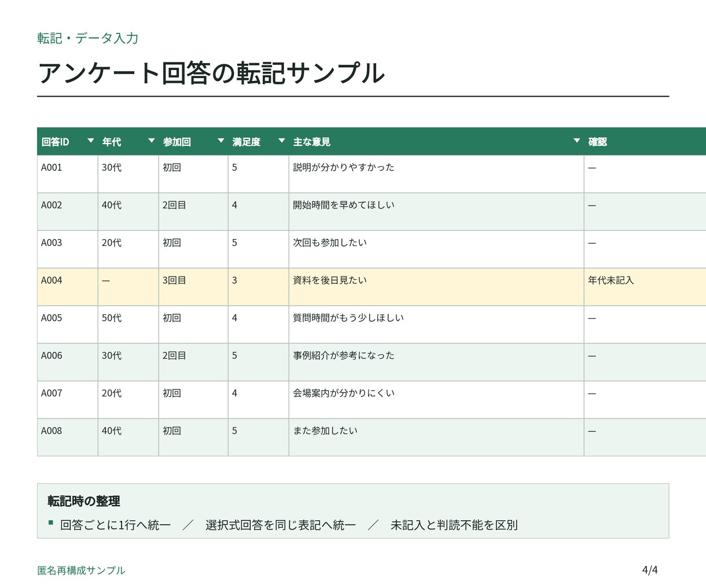Select cell A008
The image size is (706, 588).
[68, 438]
